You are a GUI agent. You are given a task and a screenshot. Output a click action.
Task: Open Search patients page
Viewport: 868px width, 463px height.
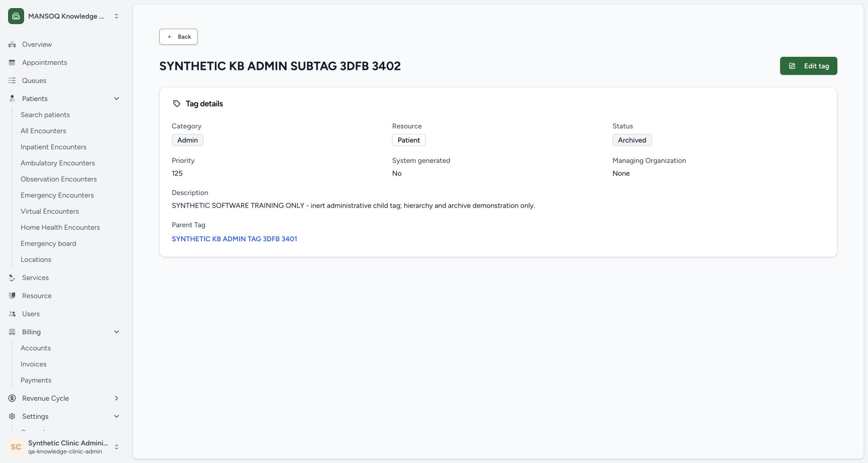(x=45, y=115)
